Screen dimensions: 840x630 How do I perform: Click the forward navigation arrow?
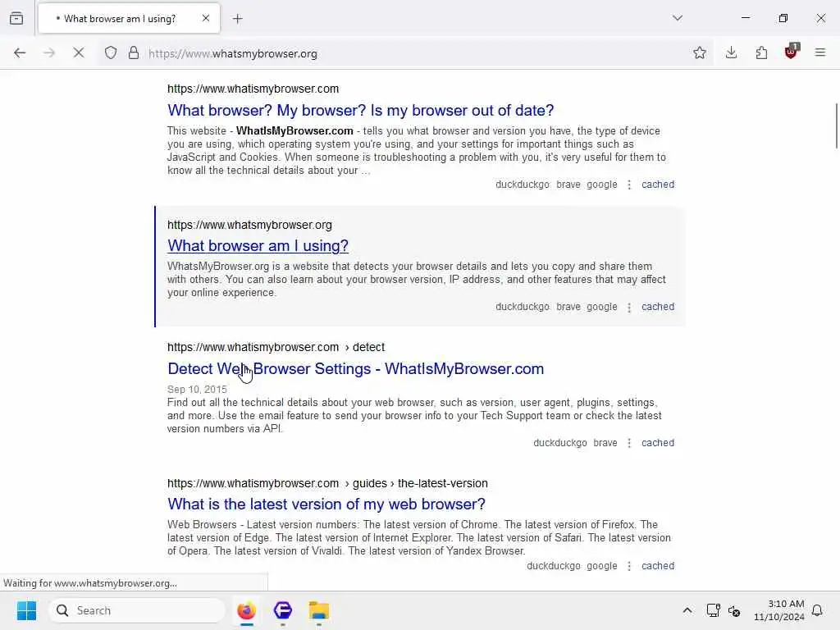48,52
